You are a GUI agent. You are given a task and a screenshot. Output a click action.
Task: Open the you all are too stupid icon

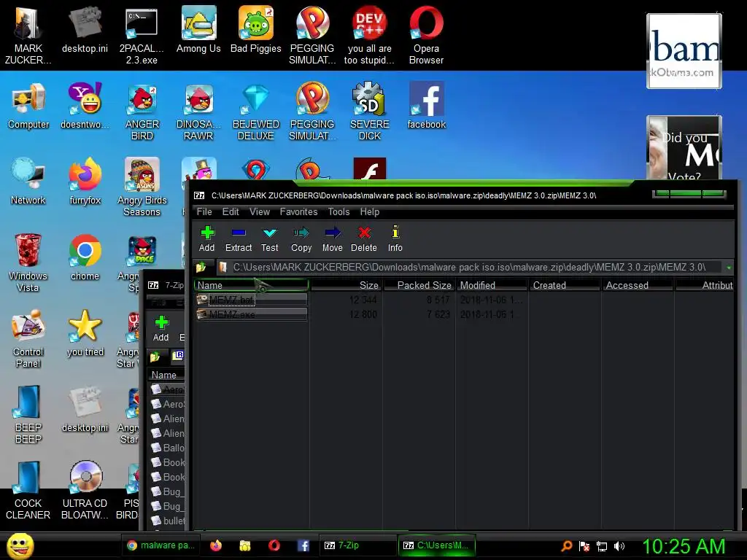click(x=370, y=36)
